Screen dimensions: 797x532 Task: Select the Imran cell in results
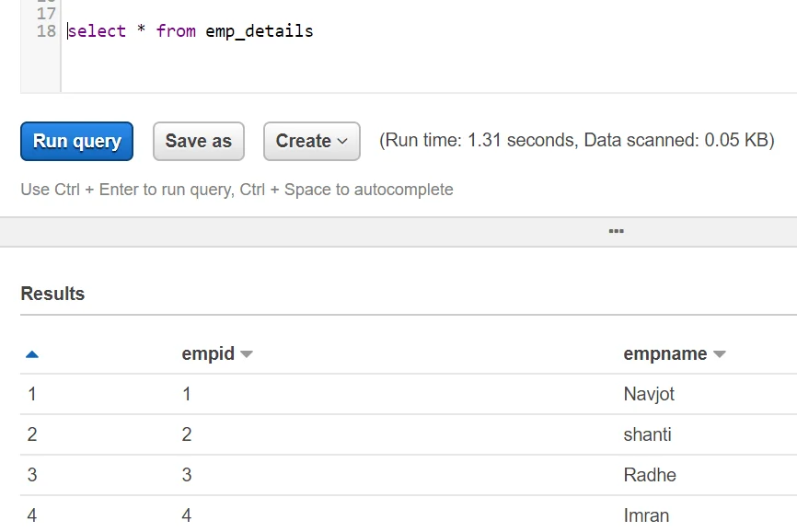tap(646, 515)
